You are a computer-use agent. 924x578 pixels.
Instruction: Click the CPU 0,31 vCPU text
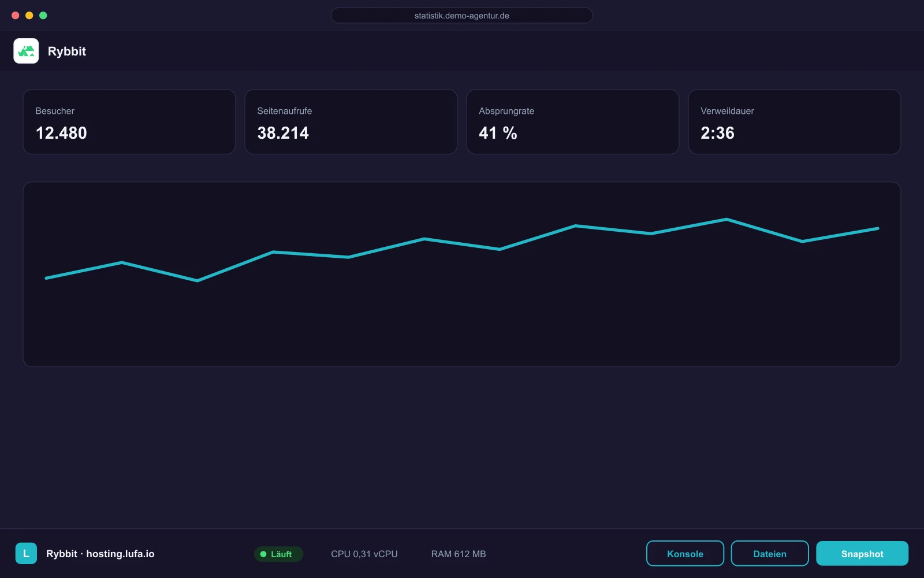tap(364, 554)
